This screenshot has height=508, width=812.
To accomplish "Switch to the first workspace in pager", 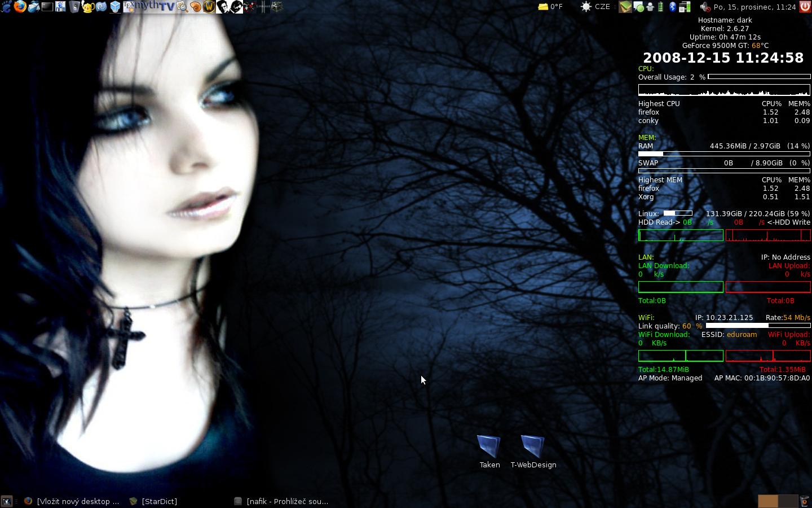I will (767, 501).
